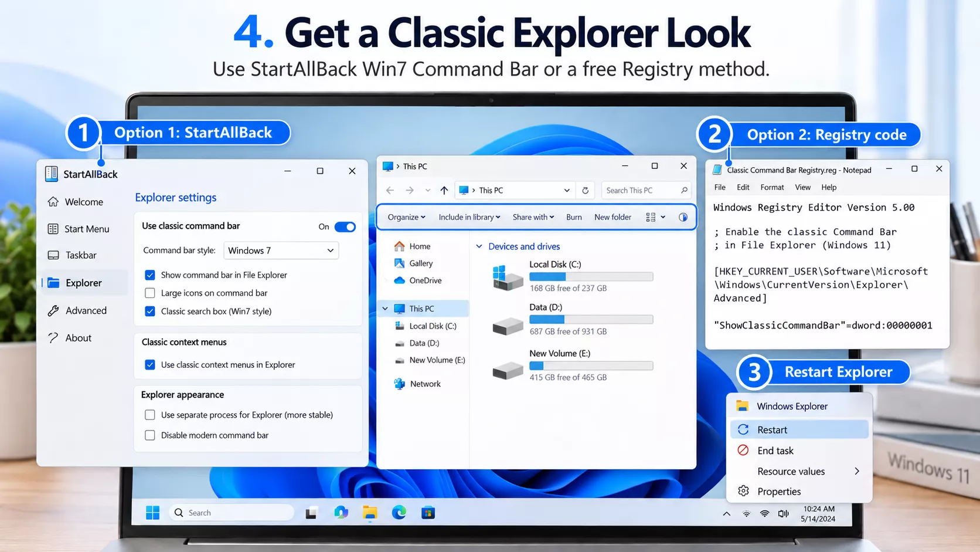Open Notepad's Format menu
Image resolution: width=980 pixels, height=552 pixels.
pyautogui.click(x=772, y=187)
